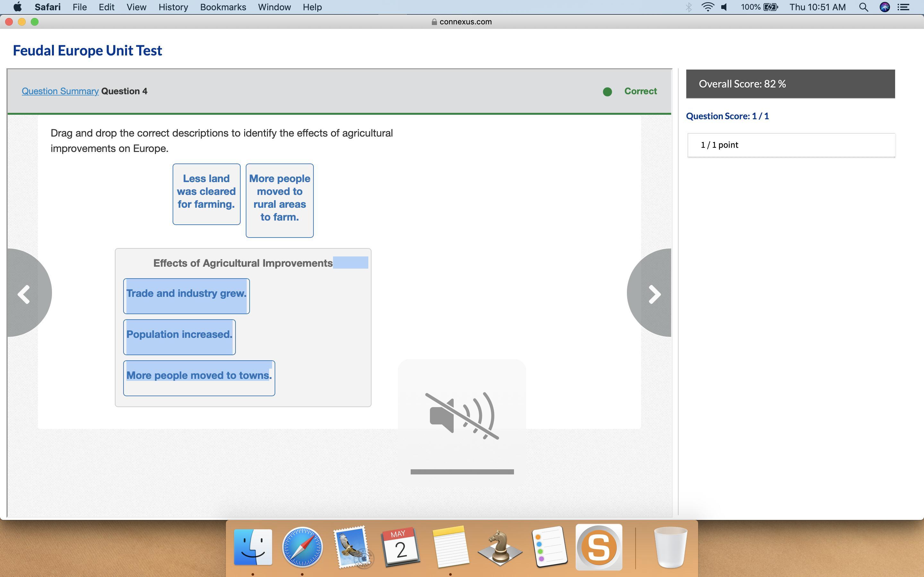Select the 'Less land was cleared' tile

coord(206,194)
